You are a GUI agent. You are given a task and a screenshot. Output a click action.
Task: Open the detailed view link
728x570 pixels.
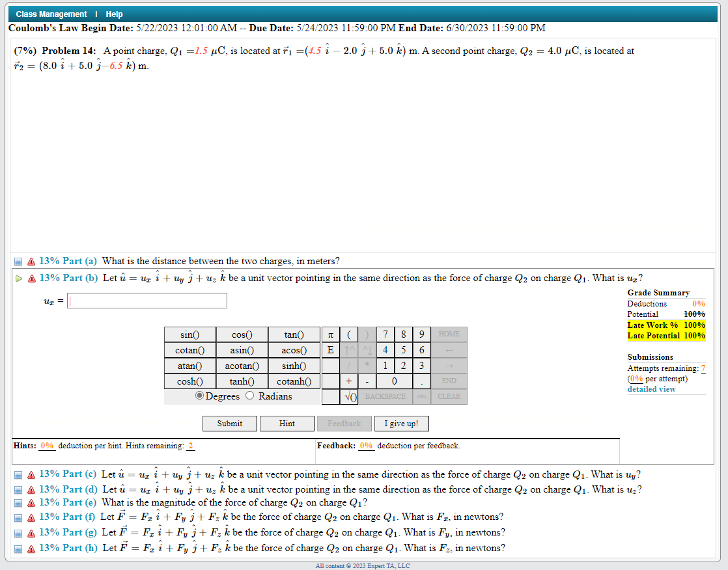651,388
